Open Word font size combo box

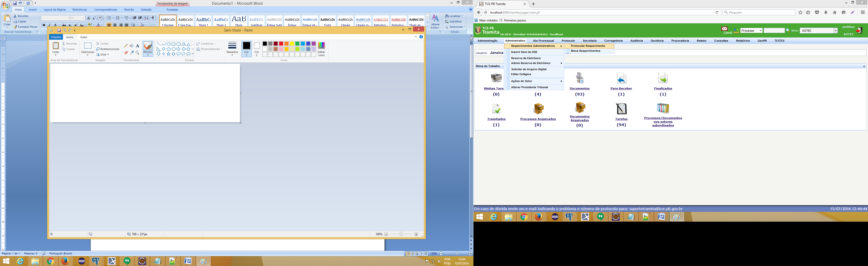[77, 18]
